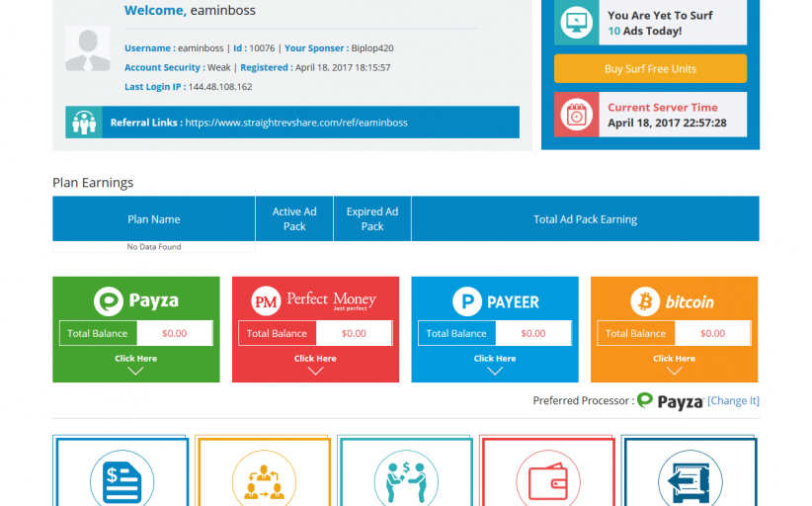Click the referral links people icon
Viewport: 812px width, 506px height.
point(84,123)
